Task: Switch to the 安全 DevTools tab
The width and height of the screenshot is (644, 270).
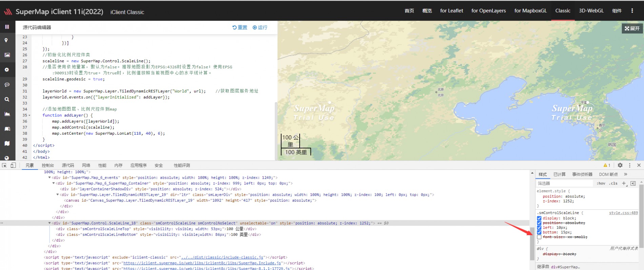Action: click(x=159, y=165)
